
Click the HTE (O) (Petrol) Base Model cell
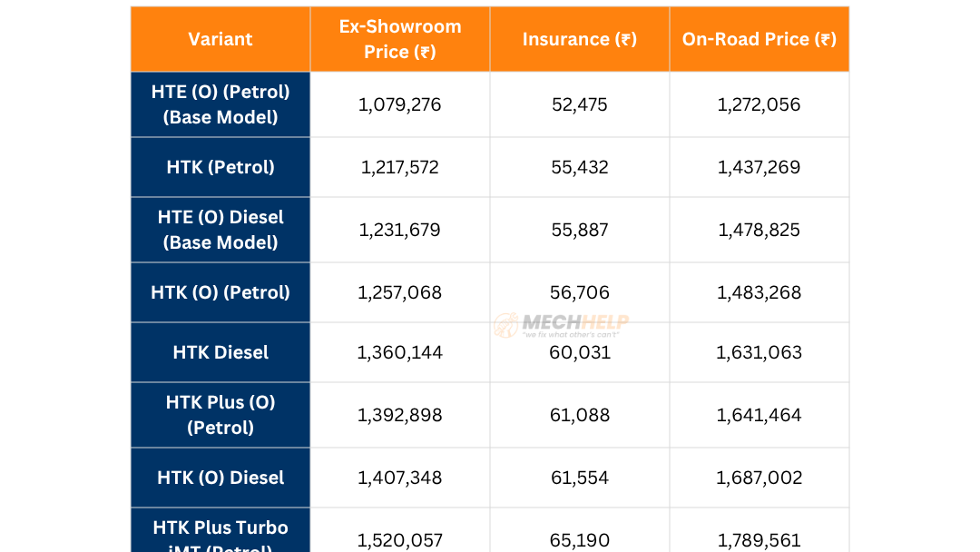pyautogui.click(x=220, y=104)
